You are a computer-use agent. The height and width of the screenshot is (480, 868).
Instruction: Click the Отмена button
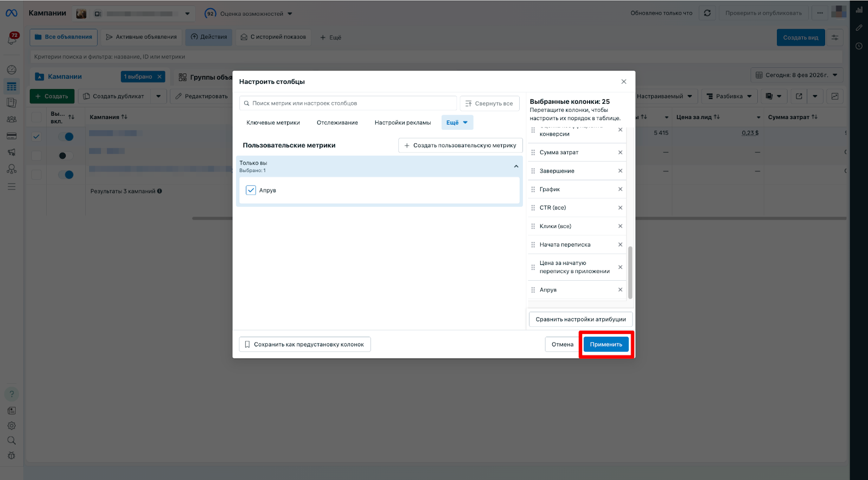pyautogui.click(x=563, y=344)
